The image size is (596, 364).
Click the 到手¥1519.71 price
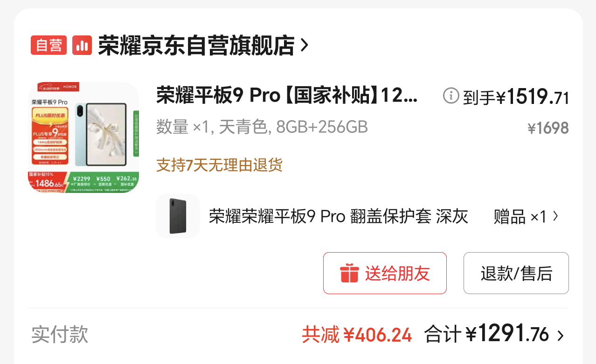(x=516, y=97)
